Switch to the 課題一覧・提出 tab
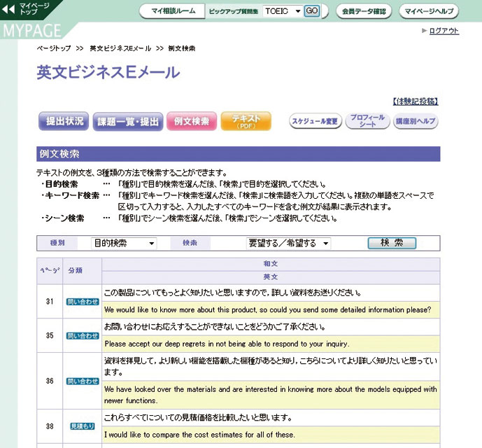 pyautogui.click(x=129, y=122)
